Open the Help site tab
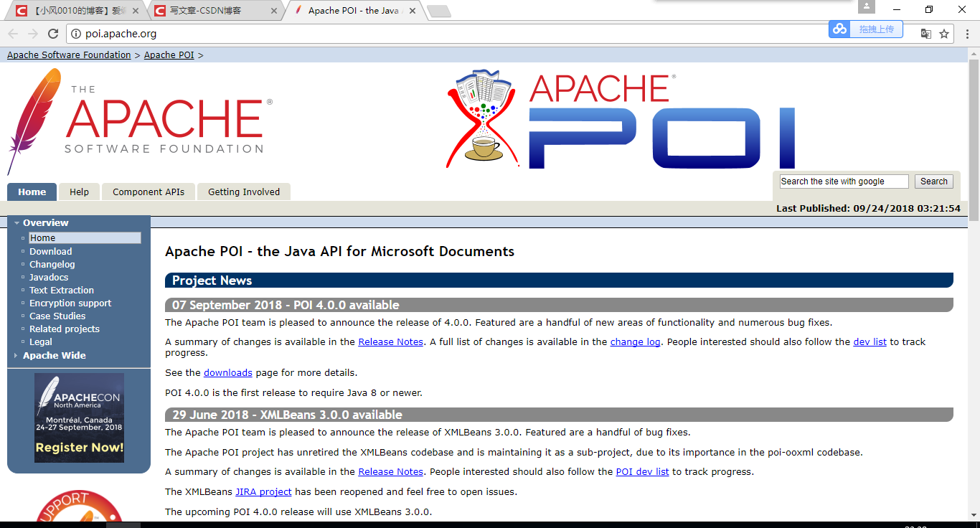980x528 pixels. click(79, 192)
